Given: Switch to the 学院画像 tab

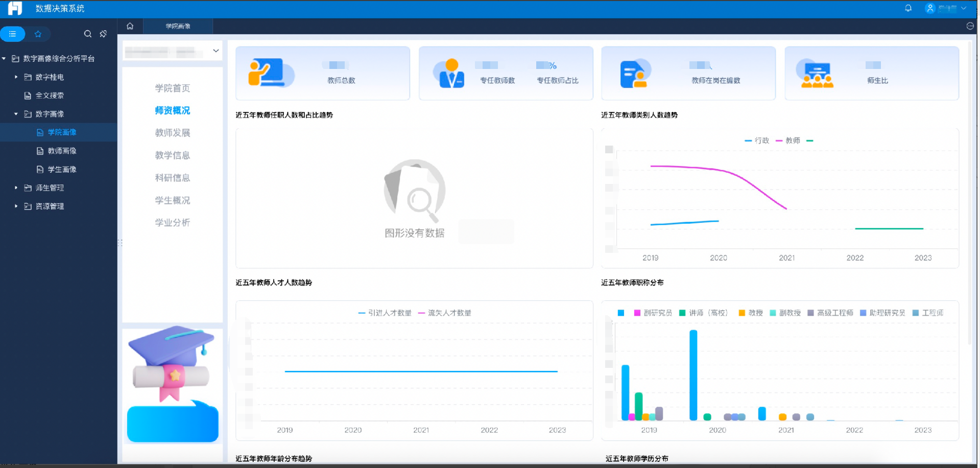Looking at the screenshot, I should coord(178,26).
